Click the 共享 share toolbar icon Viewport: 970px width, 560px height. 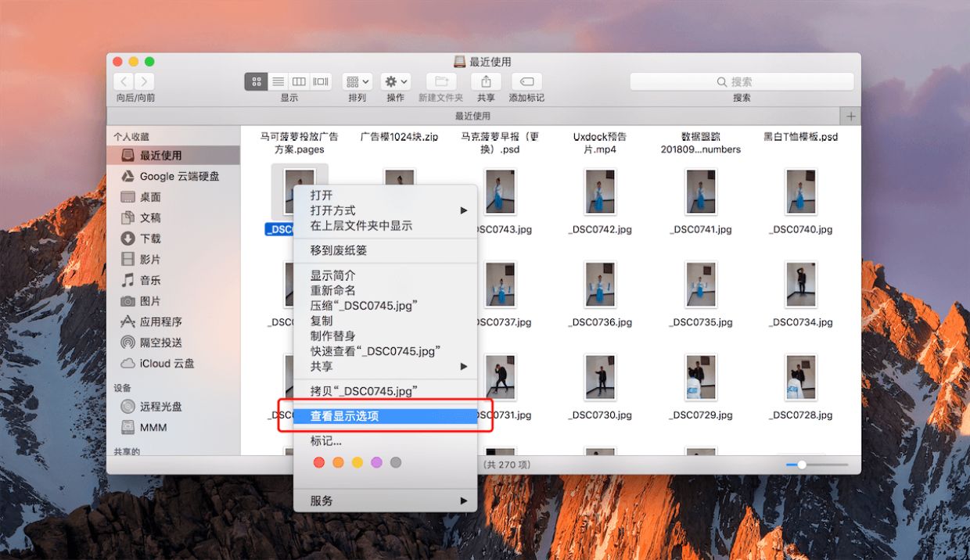pyautogui.click(x=486, y=81)
